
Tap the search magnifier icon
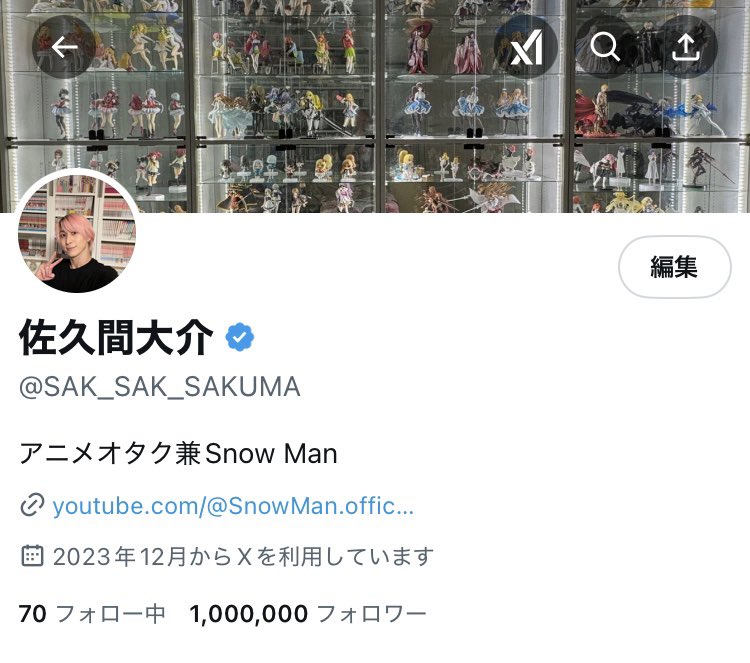pos(605,47)
